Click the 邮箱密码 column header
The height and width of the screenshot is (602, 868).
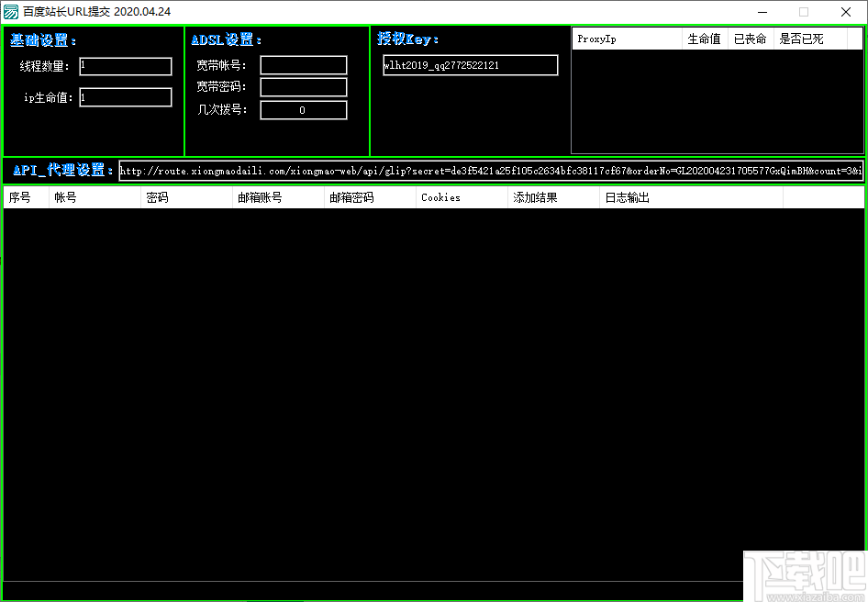(371, 197)
